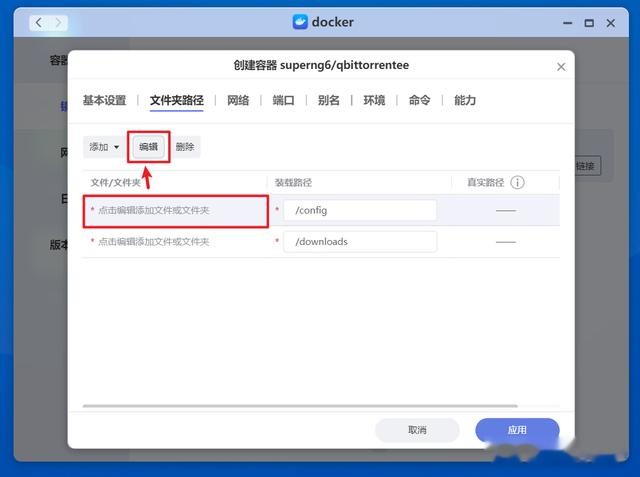
Task: Click the 真实路径 column header
Action: [x=485, y=182]
